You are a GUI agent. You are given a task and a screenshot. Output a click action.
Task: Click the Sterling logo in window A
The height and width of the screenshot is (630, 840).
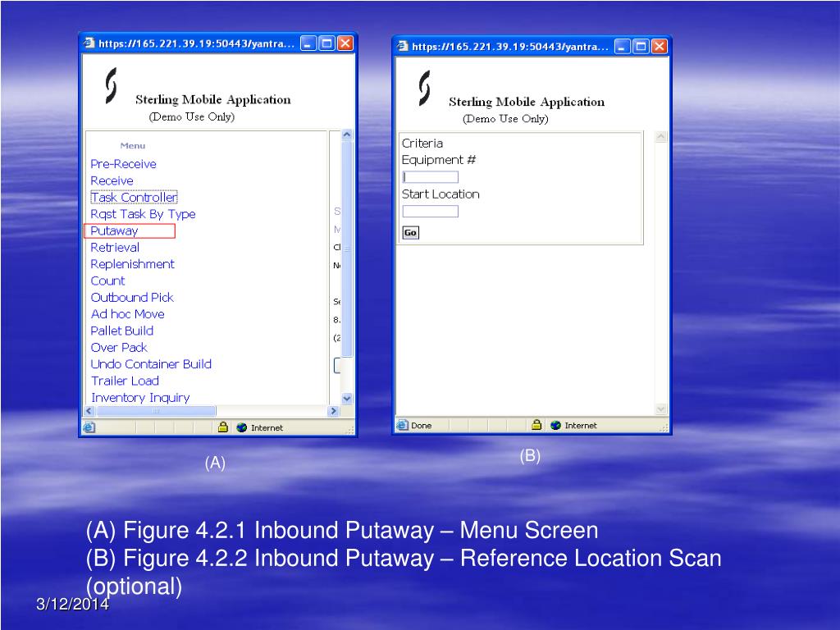[111, 85]
